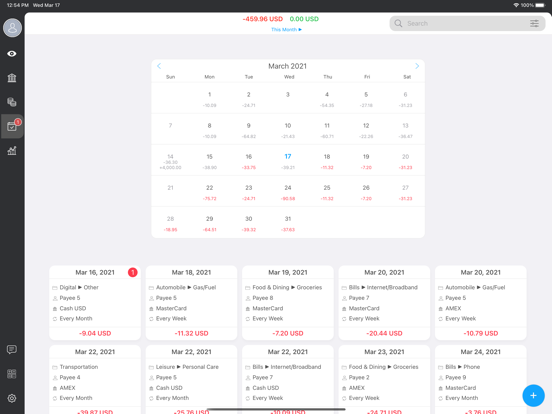Click Payee 9 on Mar 24 card
552x414 pixels.
[x=456, y=377]
